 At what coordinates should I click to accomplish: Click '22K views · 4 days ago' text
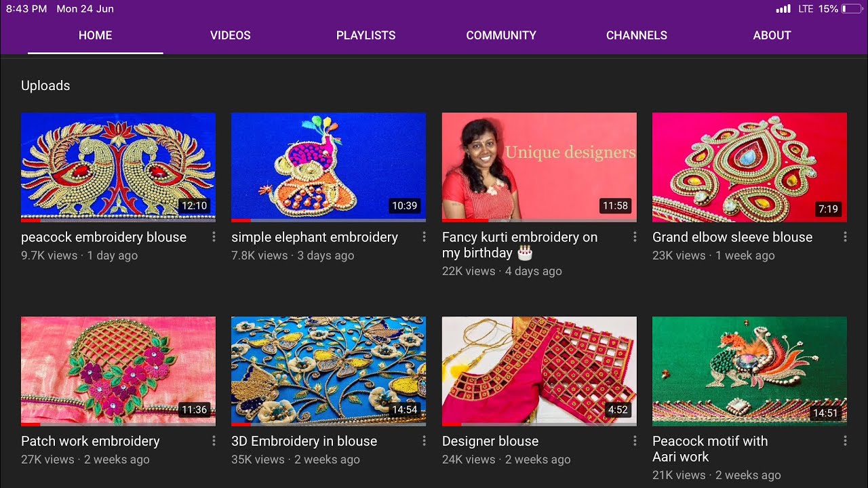502,271
